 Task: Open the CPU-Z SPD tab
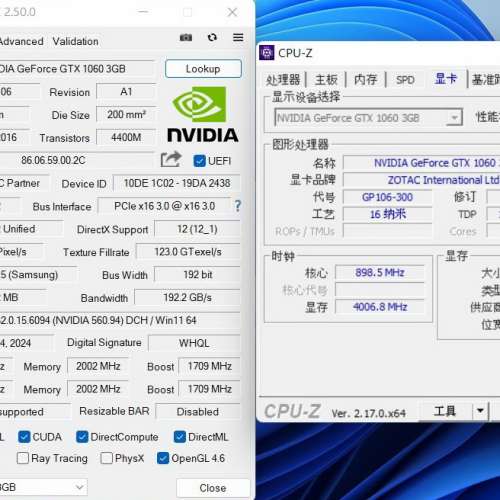click(x=405, y=80)
